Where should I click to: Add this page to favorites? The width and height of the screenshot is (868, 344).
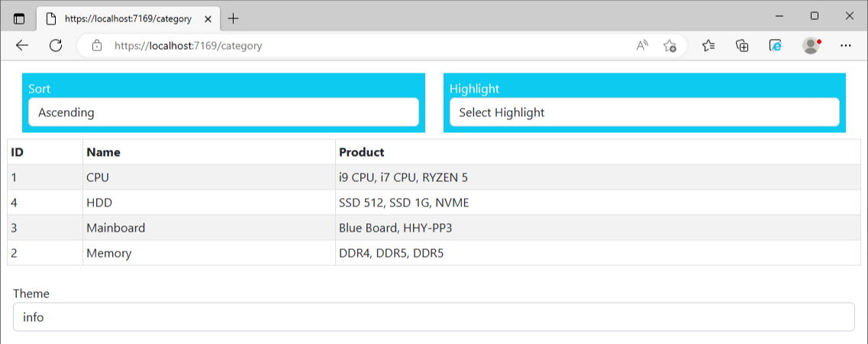click(670, 46)
